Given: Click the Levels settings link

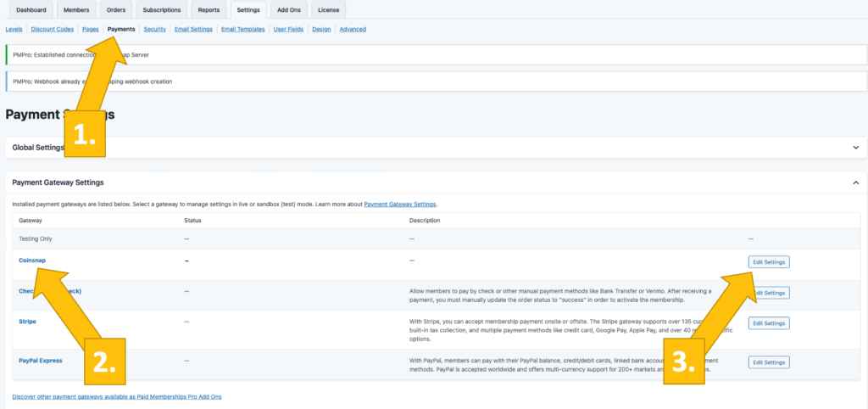Looking at the screenshot, I should pyautogui.click(x=14, y=29).
